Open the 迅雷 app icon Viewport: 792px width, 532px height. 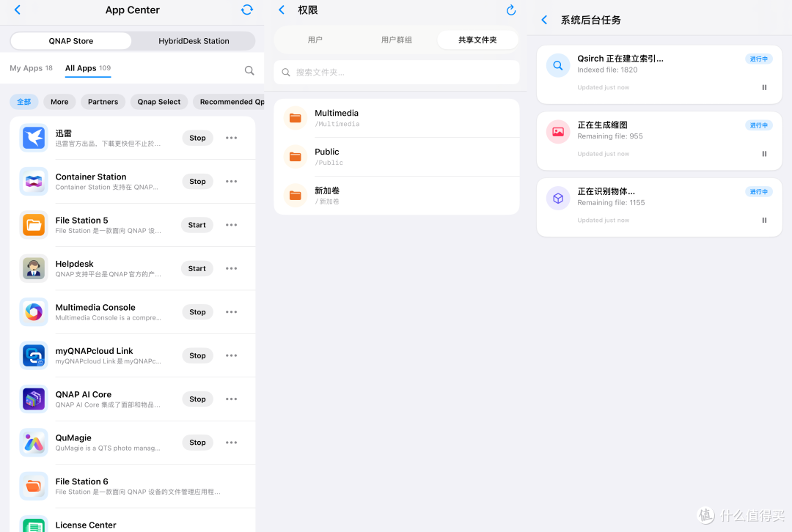tap(34, 138)
